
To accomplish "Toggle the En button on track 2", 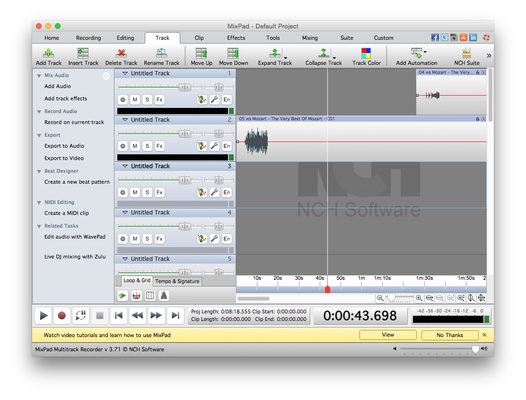I will pos(227,146).
